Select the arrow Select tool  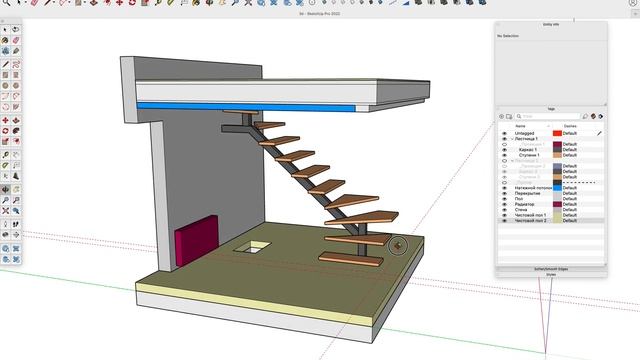[x=5, y=30]
